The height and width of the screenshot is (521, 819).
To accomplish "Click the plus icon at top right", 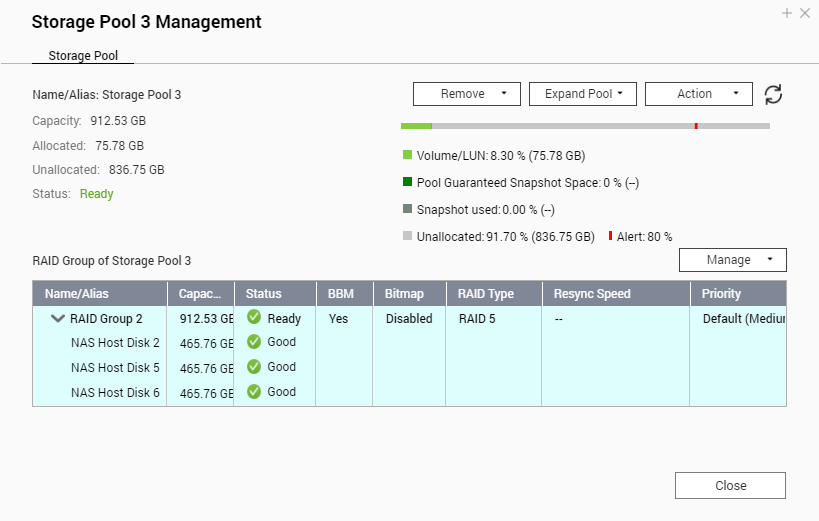I will [x=787, y=13].
